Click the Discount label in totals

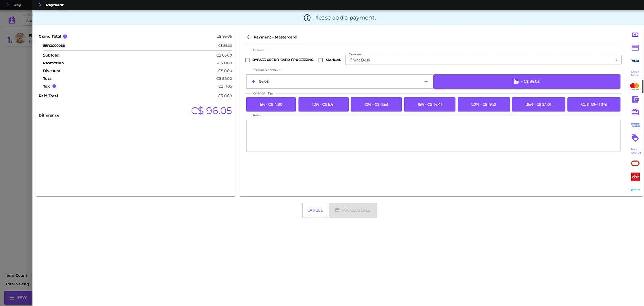[52, 71]
